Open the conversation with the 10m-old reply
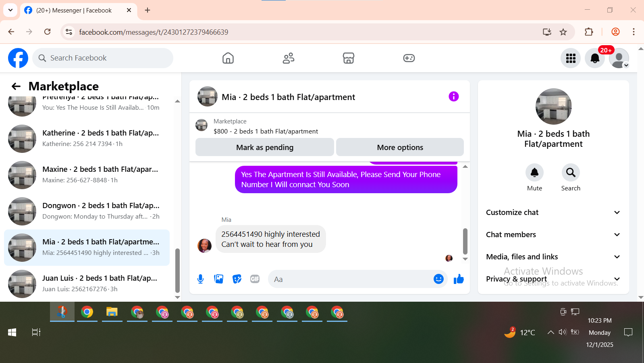Image resolution: width=644 pixels, height=363 pixels. 87,106
